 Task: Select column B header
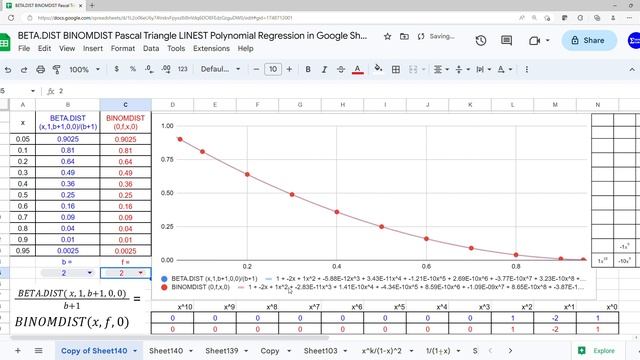68,105
